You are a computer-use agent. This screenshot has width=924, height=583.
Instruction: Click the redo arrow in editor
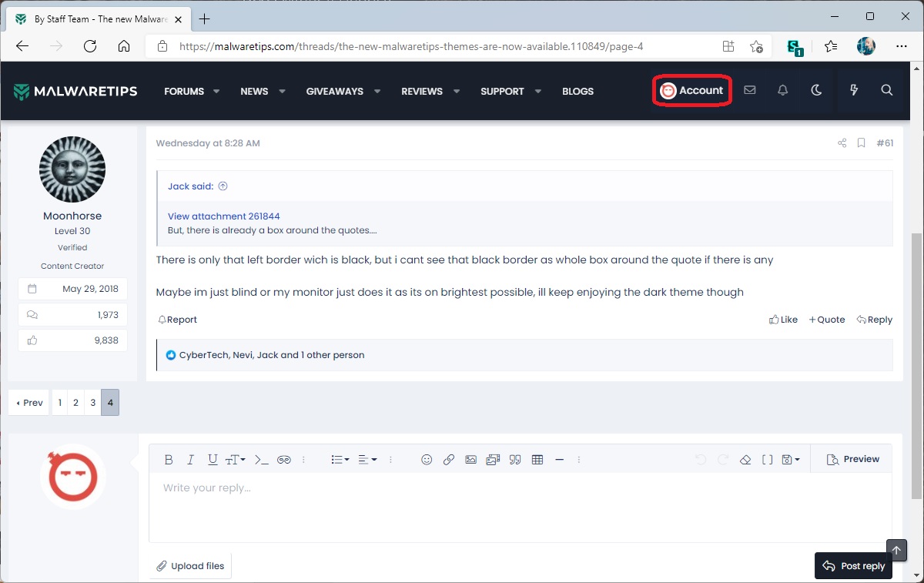click(x=722, y=460)
